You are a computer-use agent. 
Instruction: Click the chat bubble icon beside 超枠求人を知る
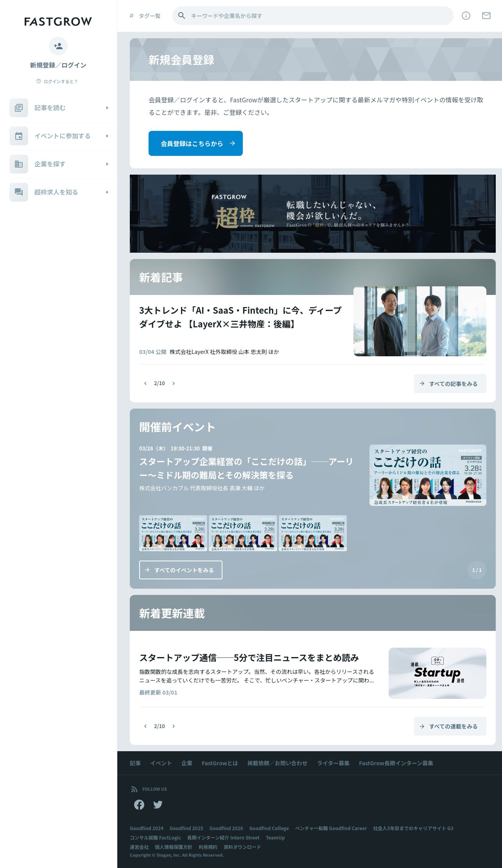[x=19, y=192]
